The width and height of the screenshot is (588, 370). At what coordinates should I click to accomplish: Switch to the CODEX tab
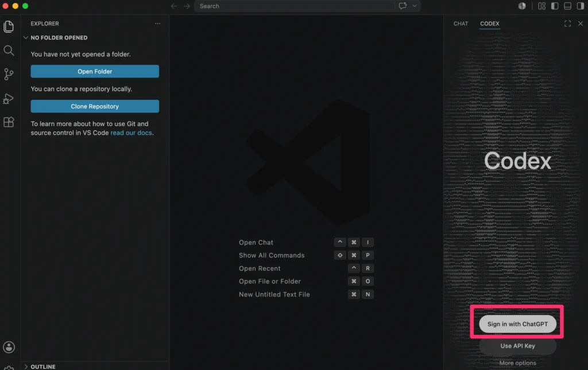pyautogui.click(x=490, y=24)
